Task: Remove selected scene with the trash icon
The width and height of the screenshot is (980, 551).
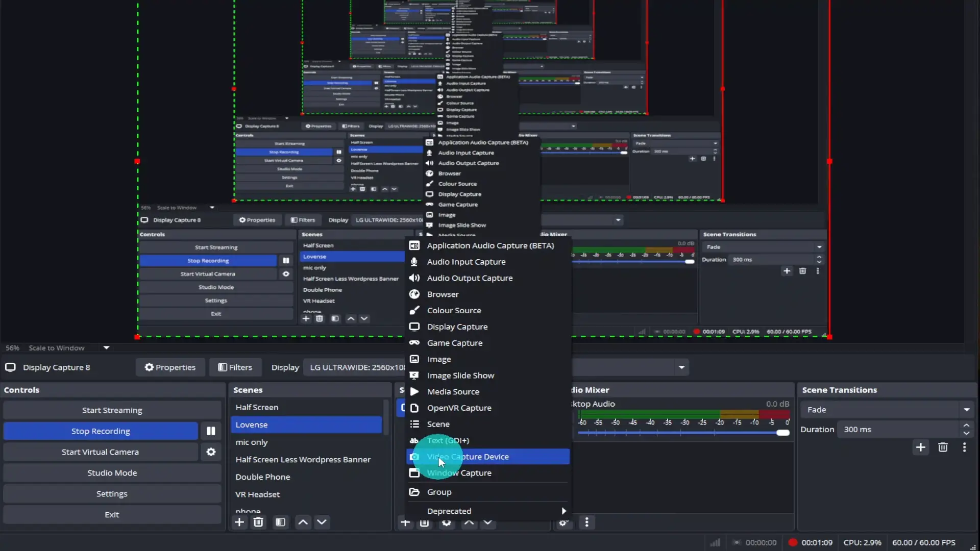Action: (x=258, y=522)
